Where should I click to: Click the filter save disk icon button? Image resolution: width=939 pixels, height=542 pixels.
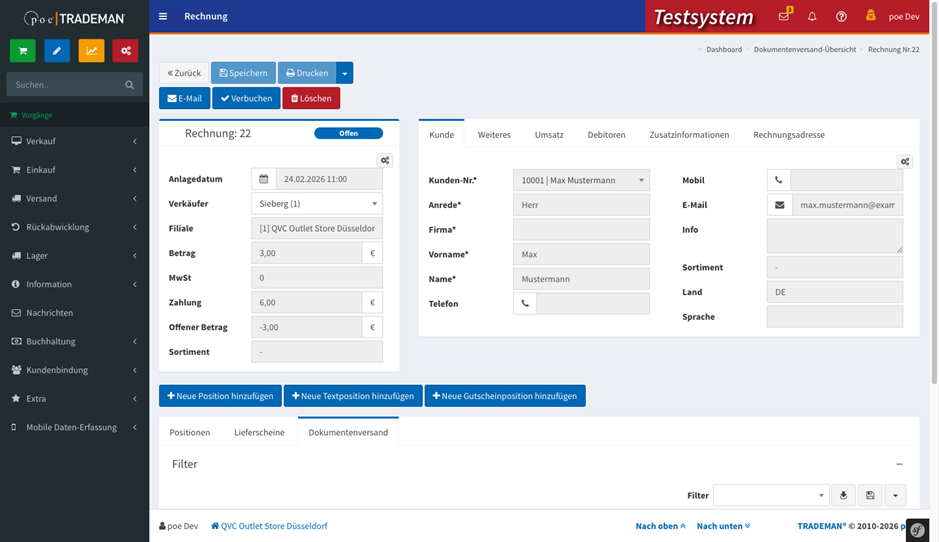pyautogui.click(x=870, y=495)
